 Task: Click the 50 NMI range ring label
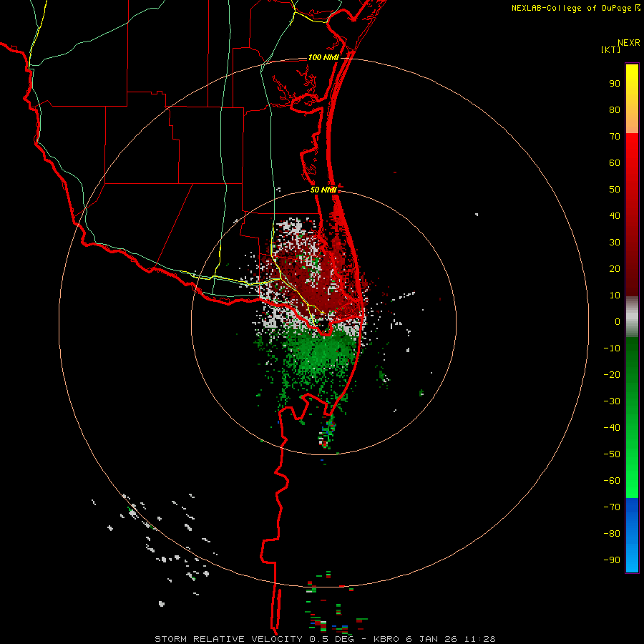pos(323,190)
